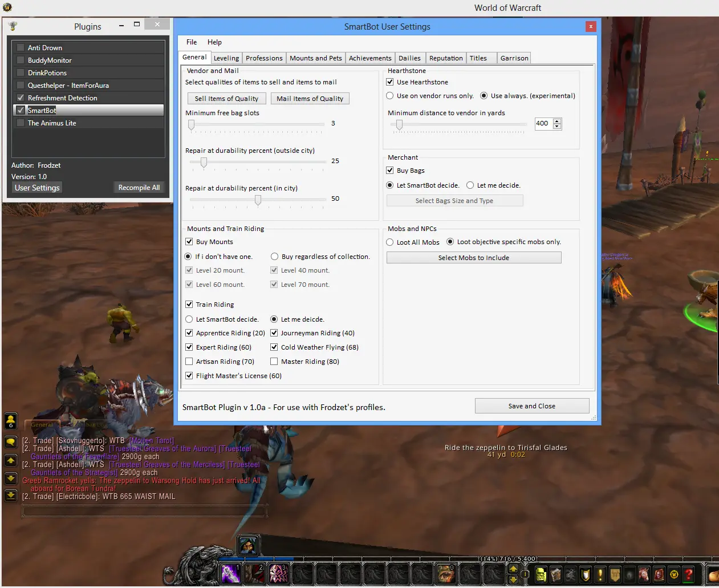Click the minimum vendor distance value field

pos(544,123)
